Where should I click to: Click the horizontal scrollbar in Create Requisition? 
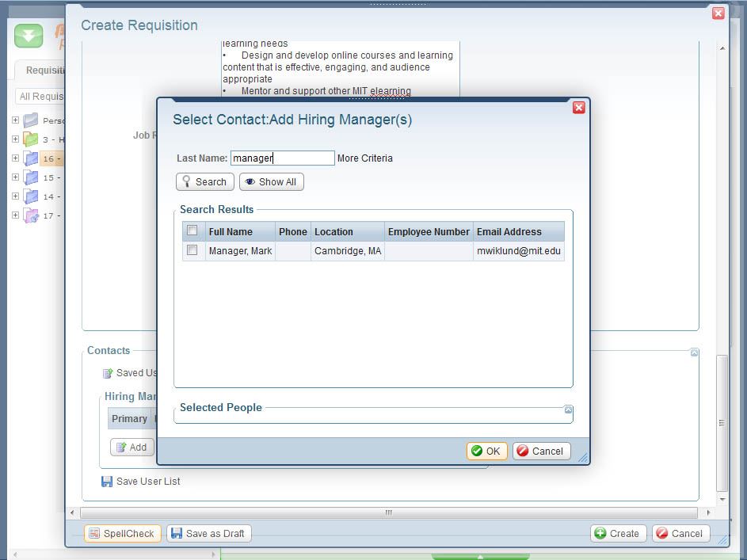[x=388, y=512]
